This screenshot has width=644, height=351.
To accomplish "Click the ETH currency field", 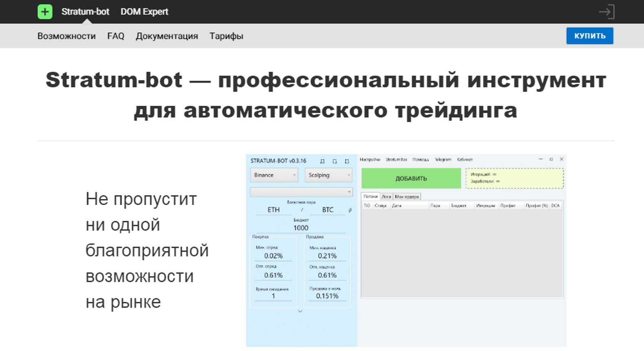I will coord(273,210).
